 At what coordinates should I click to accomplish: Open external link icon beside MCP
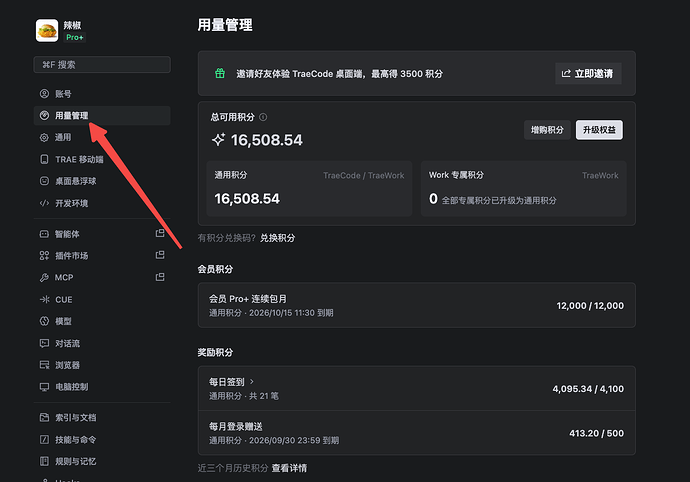coord(160,277)
